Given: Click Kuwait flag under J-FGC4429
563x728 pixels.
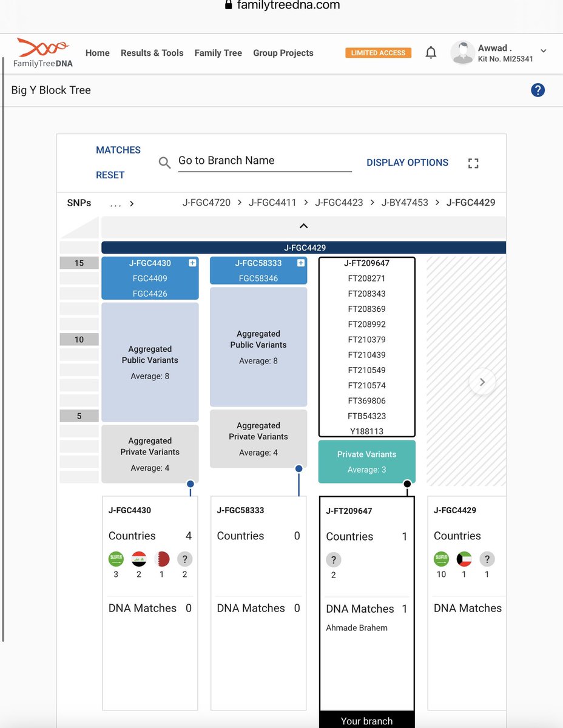Looking at the screenshot, I should pyautogui.click(x=464, y=559).
